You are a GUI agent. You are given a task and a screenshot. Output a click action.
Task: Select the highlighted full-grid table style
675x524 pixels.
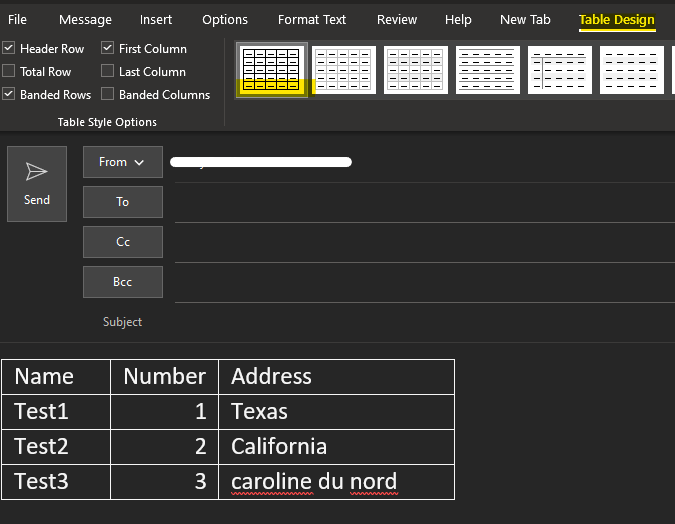pos(272,70)
